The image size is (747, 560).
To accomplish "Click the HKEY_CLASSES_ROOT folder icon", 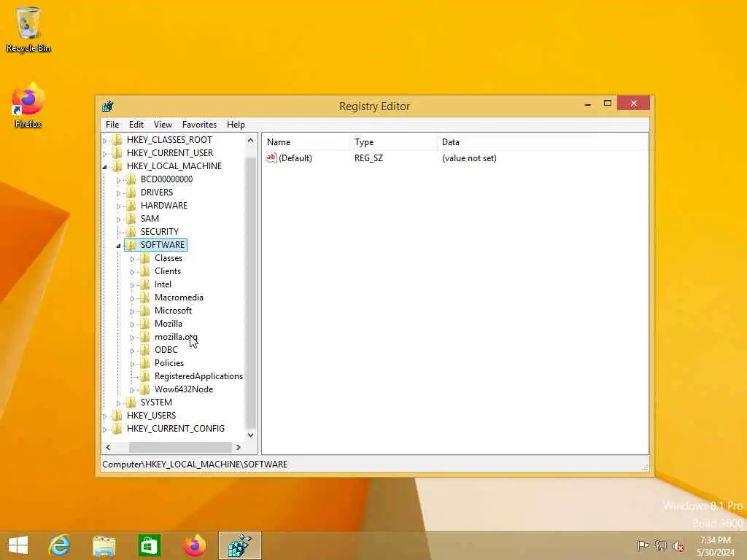I will pyautogui.click(x=117, y=139).
